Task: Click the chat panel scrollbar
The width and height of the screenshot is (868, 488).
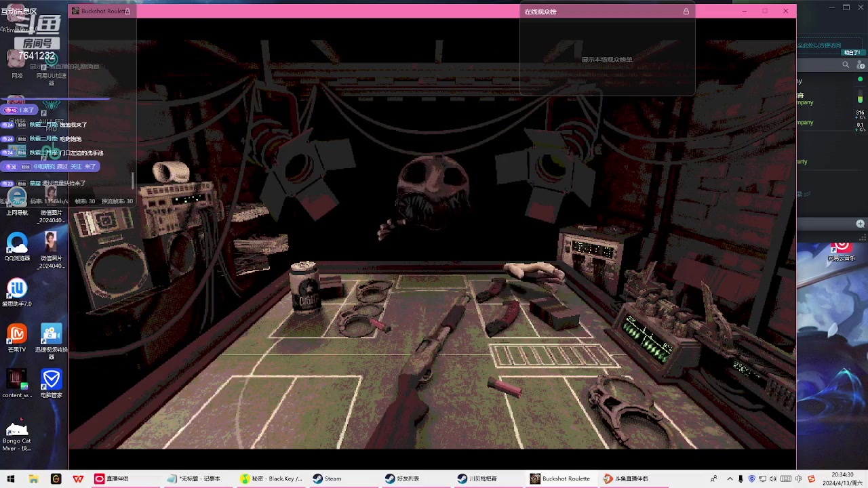Action: click(133, 180)
